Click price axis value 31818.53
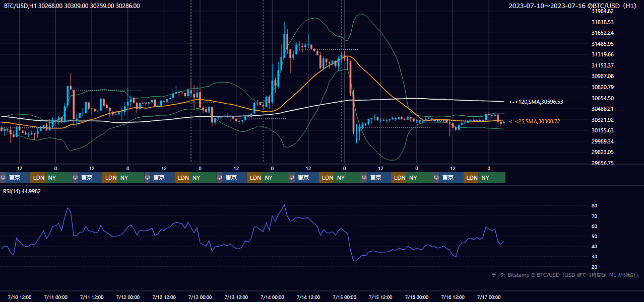 [602, 22]
